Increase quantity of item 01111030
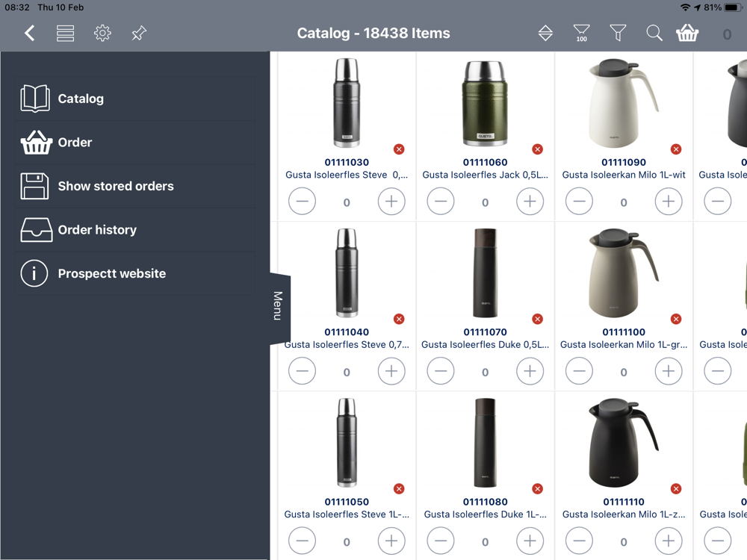The width and height of the screenshot is (747, 560). pyautogui.click(x=391, y=202)
